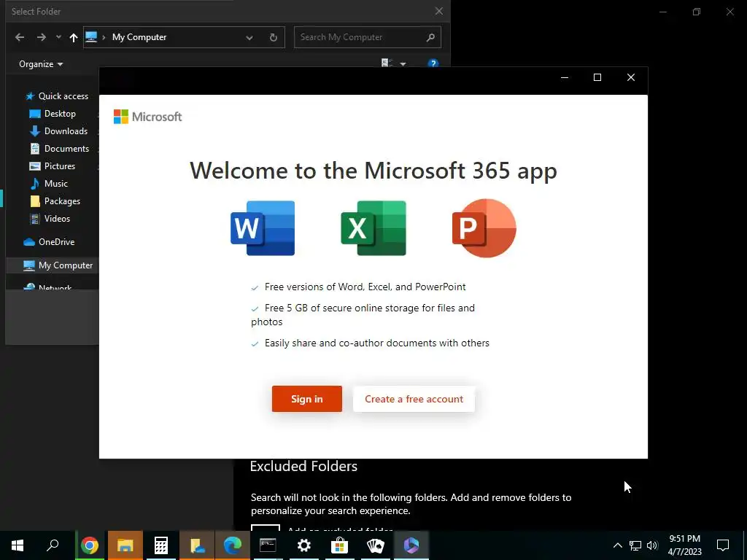Open recent locations dropdown arrow
Image resolution: width=747 pixels, height=560 pixels.
58,37
